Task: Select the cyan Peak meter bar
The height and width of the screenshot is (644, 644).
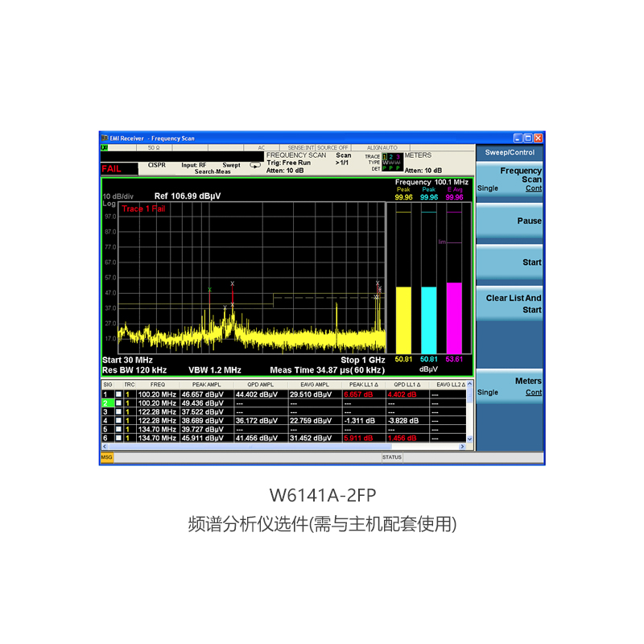Action: click(429, 320)
